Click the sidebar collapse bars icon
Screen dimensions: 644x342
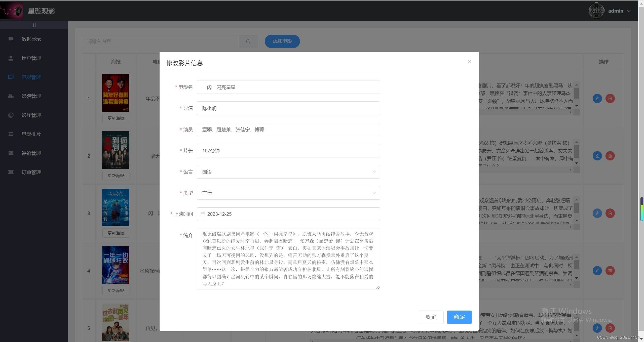coord(34,25)
